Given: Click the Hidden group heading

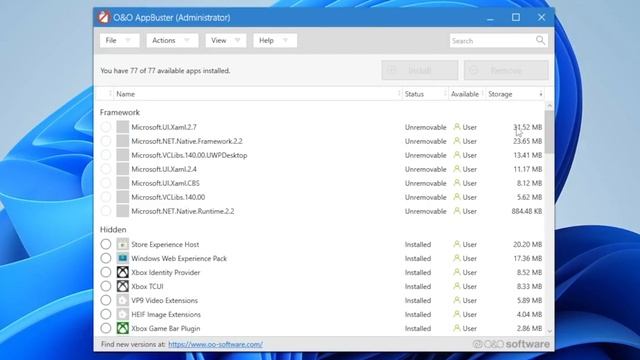Looking at the screenshot, I should tap(113, 229).
